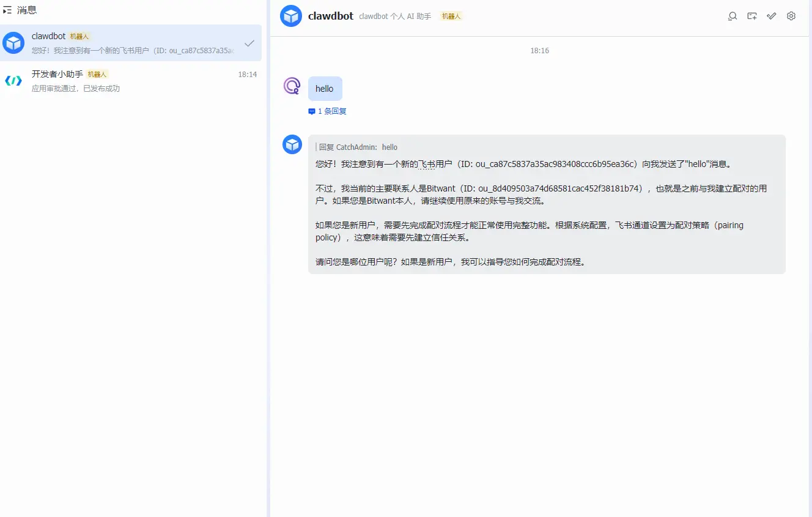Click the clawdbot name in the chat header
This screenshot has height=517, width=812.
(x=331, y=16)
